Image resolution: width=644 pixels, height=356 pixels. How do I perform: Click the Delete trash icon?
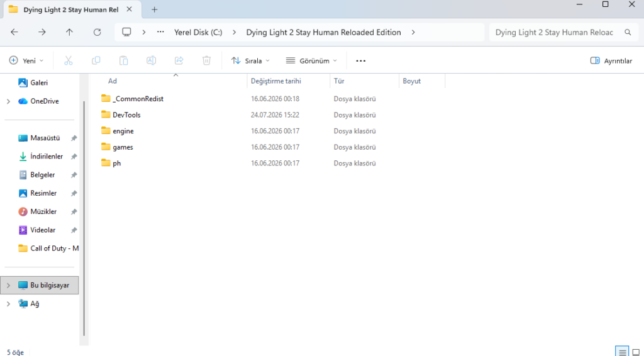coord(206,61)
